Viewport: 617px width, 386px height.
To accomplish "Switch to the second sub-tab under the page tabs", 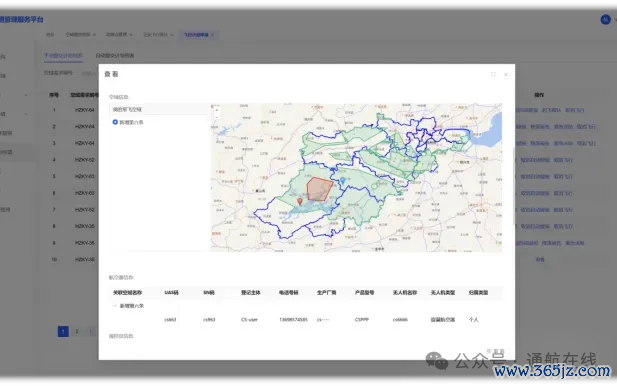I will coord(115,55).
